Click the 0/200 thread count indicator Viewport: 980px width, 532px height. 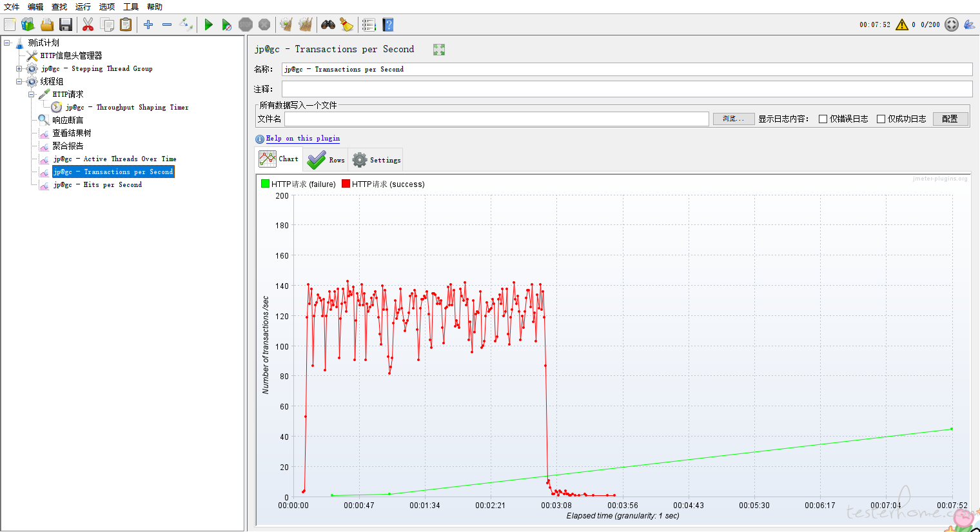click(930, 25)
